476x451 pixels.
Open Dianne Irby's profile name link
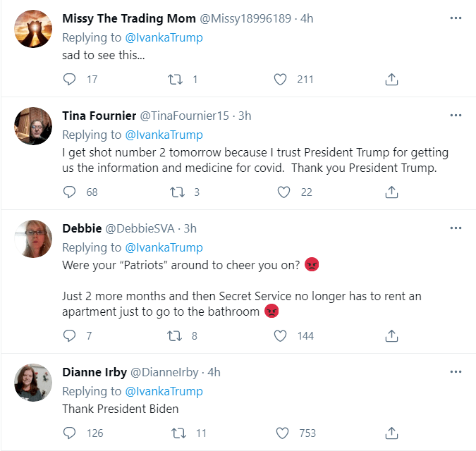(94, 372)
